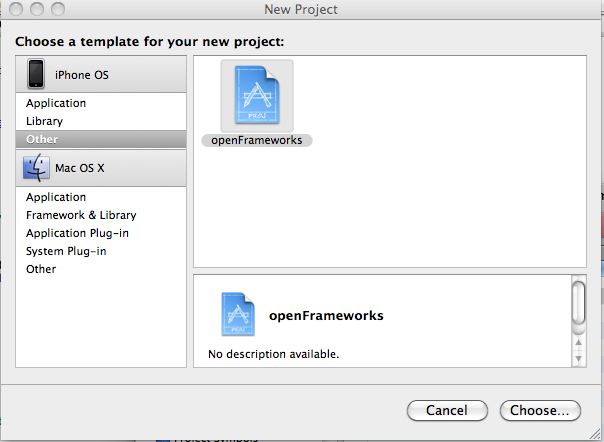
Task: Click the openFrameworks icon in description pane
Action: [x=238, y=314]
